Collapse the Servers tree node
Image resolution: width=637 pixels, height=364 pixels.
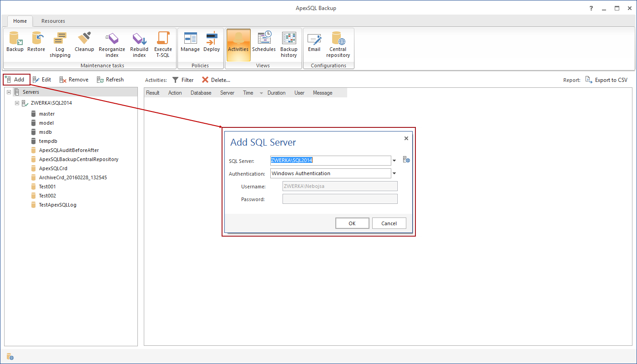coord(9,92)
